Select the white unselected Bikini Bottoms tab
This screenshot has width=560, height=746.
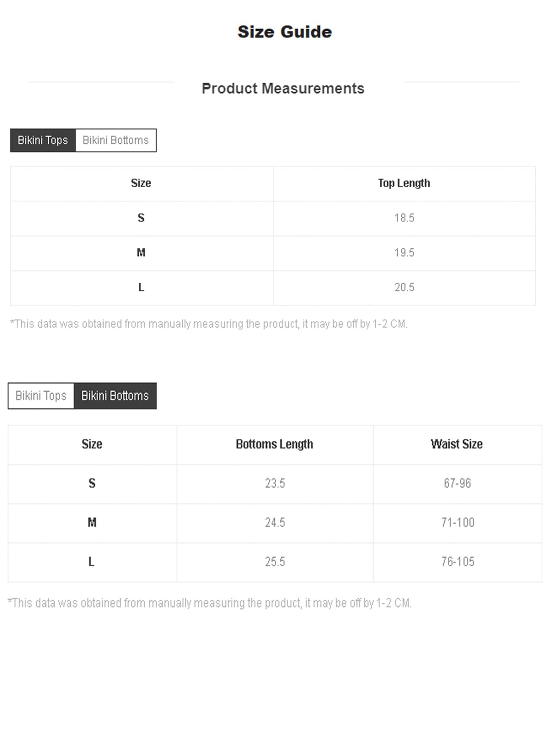click(x=116, y=140)
